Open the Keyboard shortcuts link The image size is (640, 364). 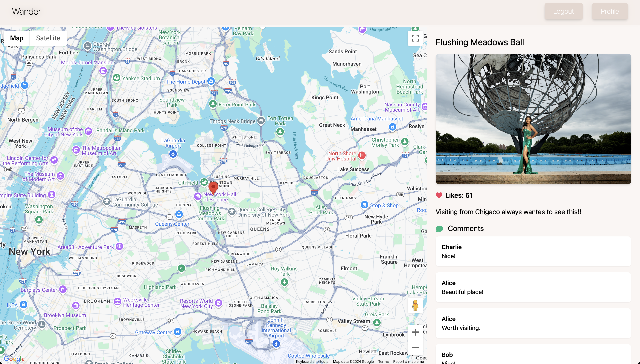tap(312, 362)
